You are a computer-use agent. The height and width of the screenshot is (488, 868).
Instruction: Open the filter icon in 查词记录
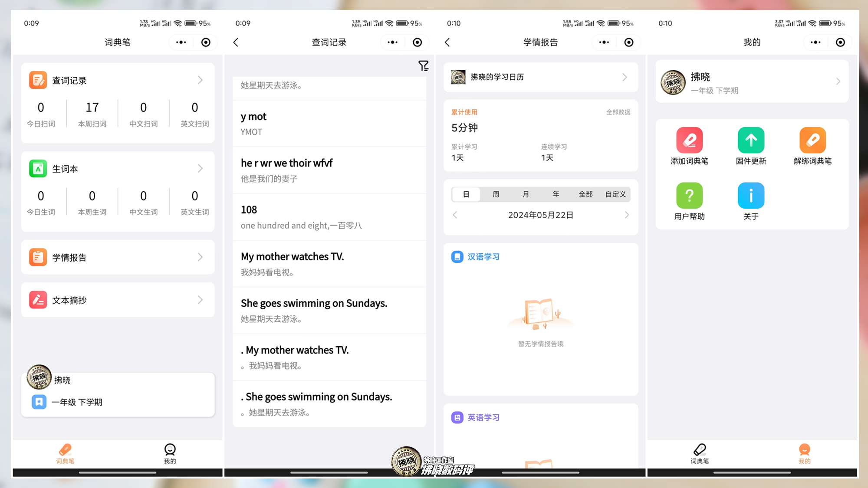(423, 66)
